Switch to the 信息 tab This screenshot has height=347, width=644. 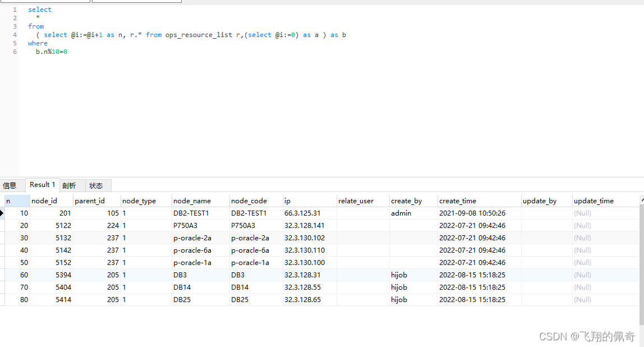coord(10,185)
